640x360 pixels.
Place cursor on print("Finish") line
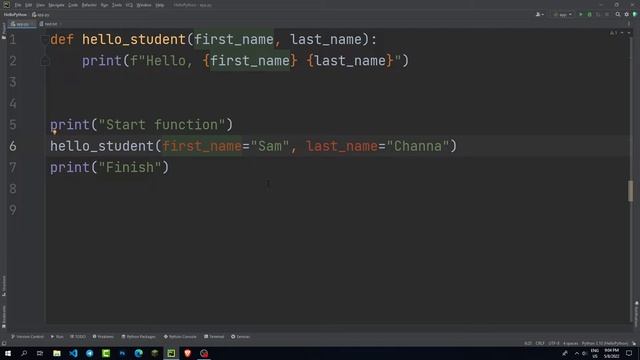pos(109,167)
